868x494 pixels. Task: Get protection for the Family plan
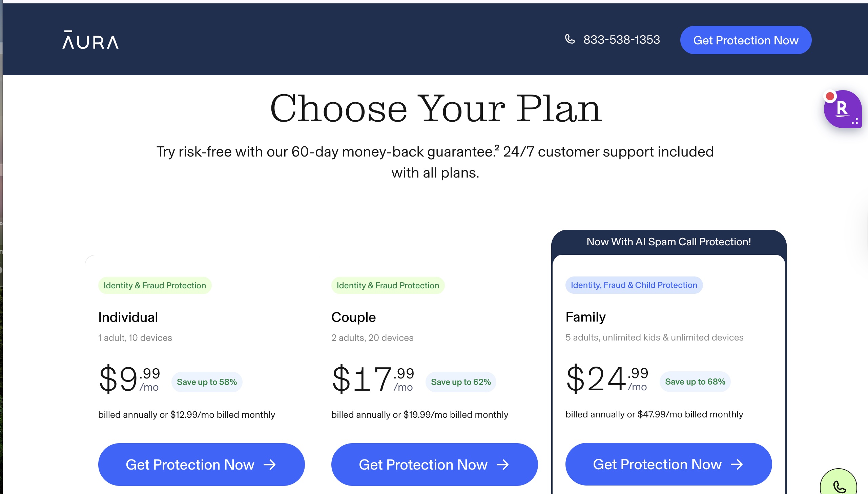pyautogui.click(x=657, y=464)
